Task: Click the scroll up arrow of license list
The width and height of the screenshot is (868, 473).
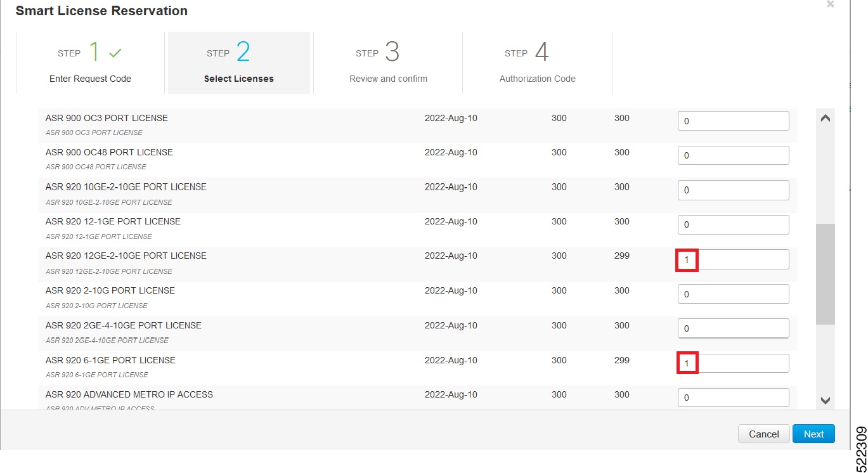Action: click(825, 119)
